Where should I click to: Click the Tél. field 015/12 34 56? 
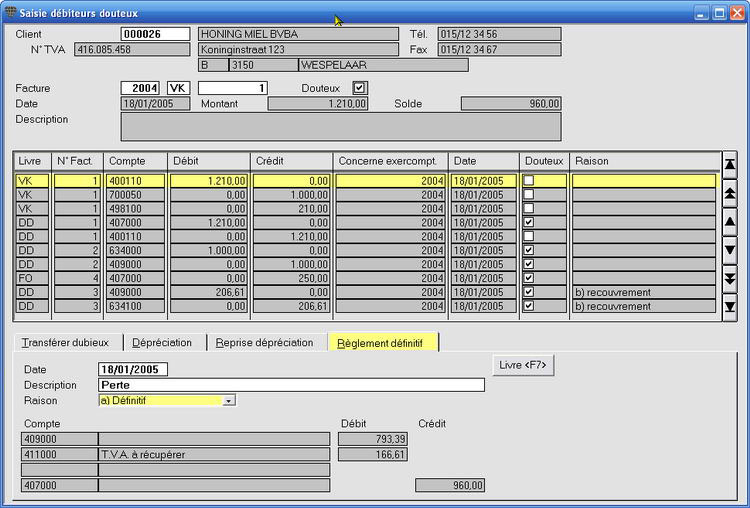(499, 34)
